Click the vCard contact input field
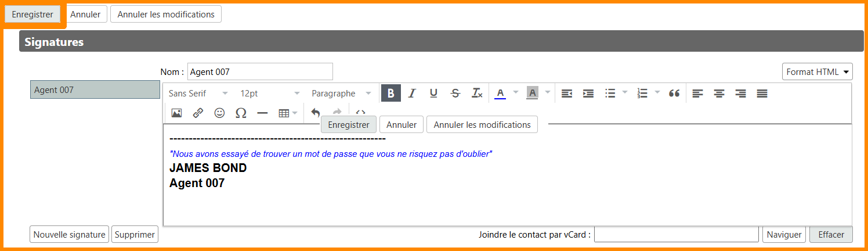This screenshot has width=868, height=251. 676,235
